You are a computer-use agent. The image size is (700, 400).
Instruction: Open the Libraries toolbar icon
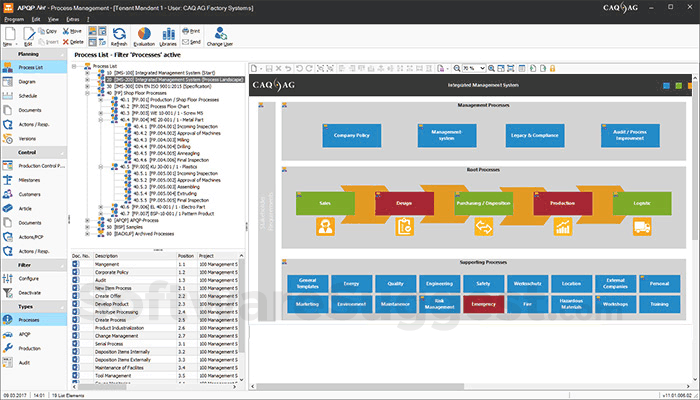click(x=168, y=36)
